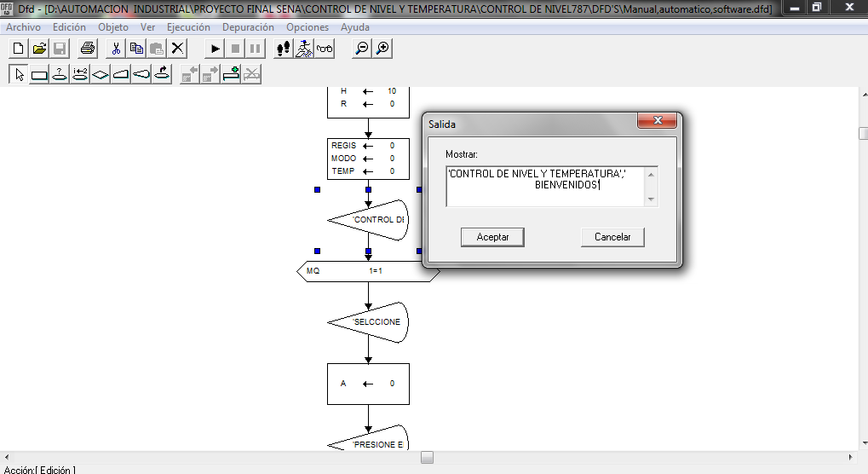This screenshot has width=868, height=474.
Task: Pause flowchart execution
Action: click(256, 49)
